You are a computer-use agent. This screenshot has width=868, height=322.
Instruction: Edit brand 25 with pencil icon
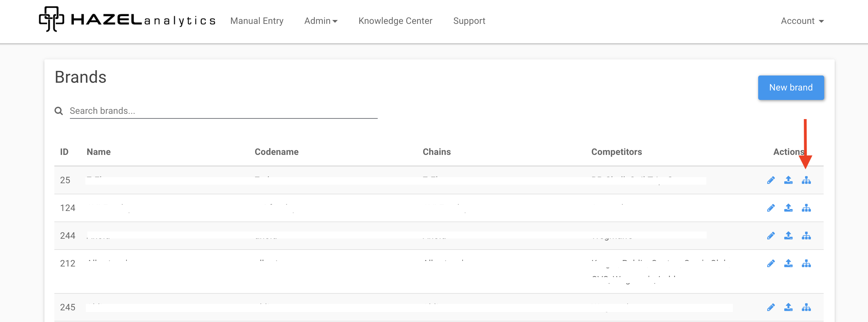pos(771,180)
